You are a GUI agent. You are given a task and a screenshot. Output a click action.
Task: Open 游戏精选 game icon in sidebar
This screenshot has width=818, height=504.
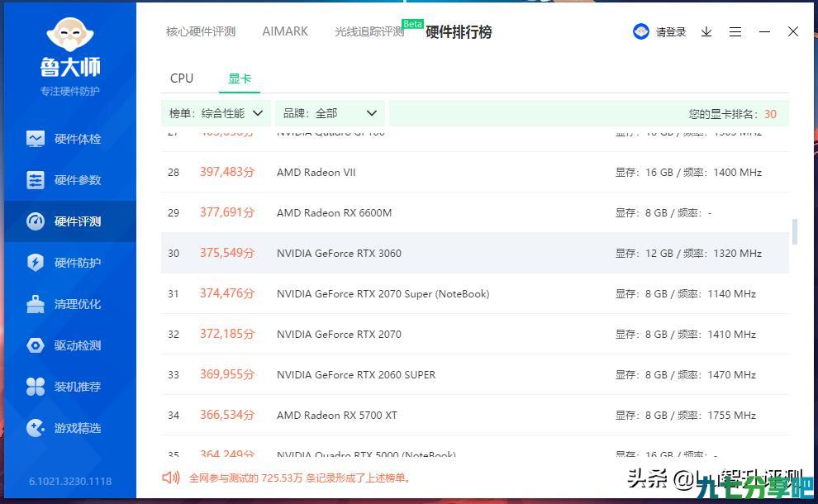click(36, 428)
